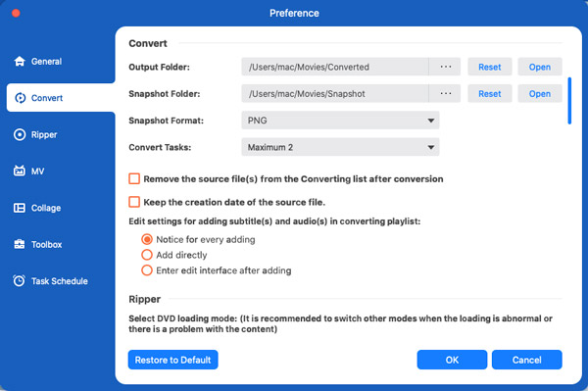
Task: Select Notice for every adding option
Action: 147,239
